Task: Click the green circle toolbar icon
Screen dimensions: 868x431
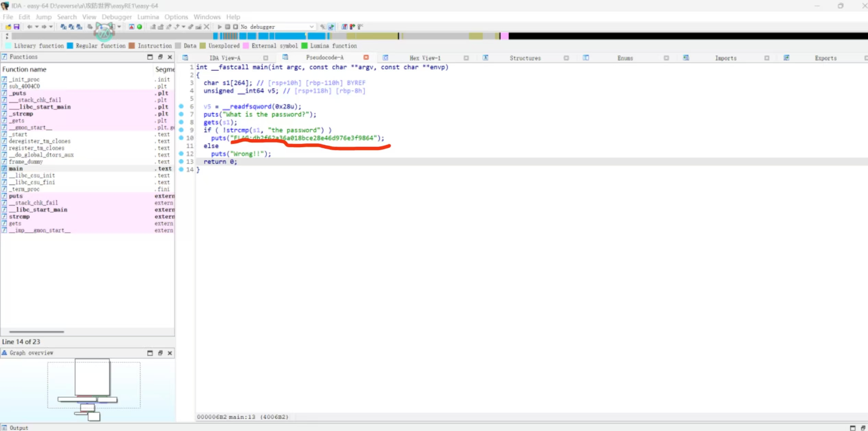Action: point(140,27)
